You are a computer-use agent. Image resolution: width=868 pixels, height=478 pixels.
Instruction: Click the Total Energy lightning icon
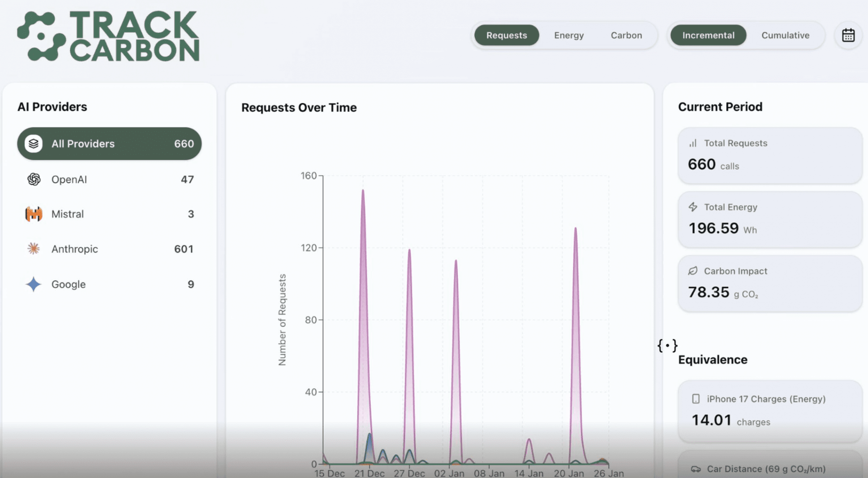coord(693,207)
